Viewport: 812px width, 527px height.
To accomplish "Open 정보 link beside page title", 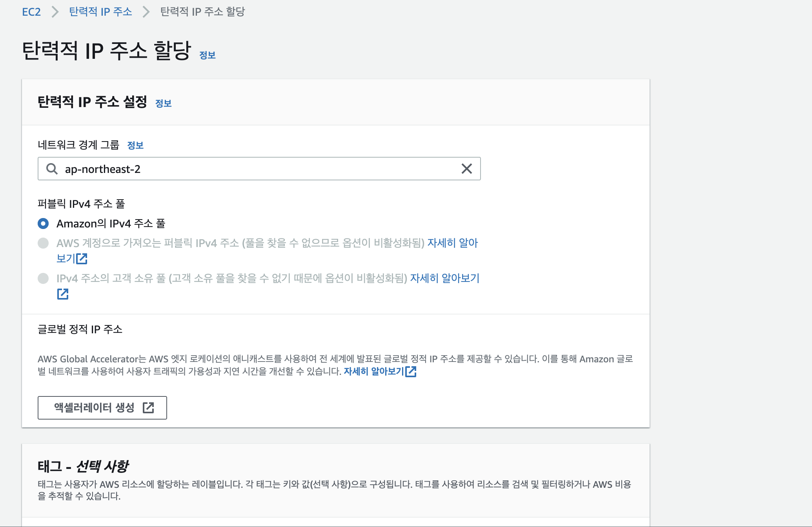I will point(208,55).
